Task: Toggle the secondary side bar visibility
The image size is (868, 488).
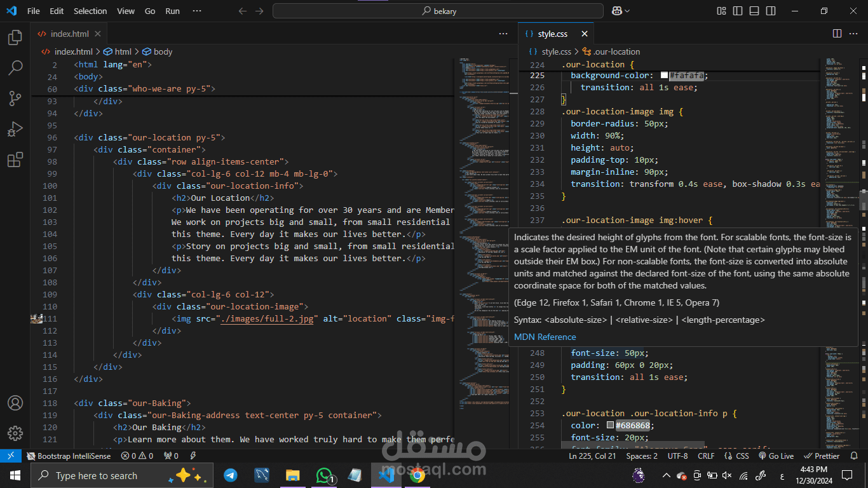Action: click(x=771, y=11)
